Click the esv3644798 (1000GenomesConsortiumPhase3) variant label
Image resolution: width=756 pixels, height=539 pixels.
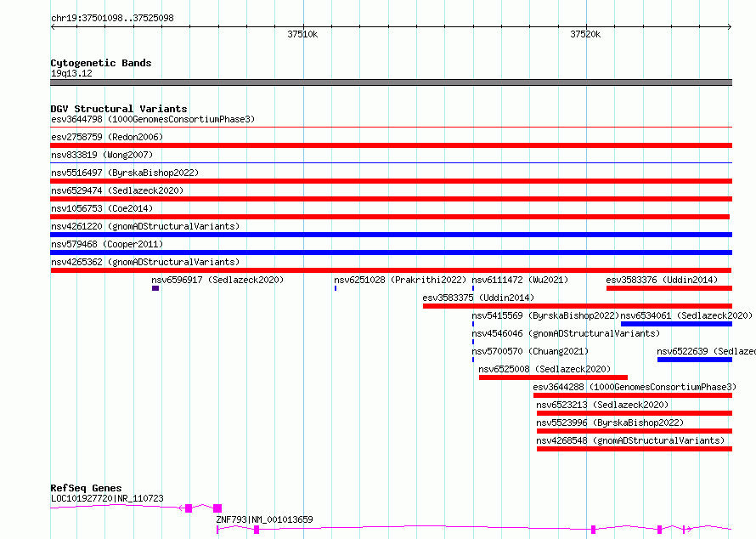point(153,119)
